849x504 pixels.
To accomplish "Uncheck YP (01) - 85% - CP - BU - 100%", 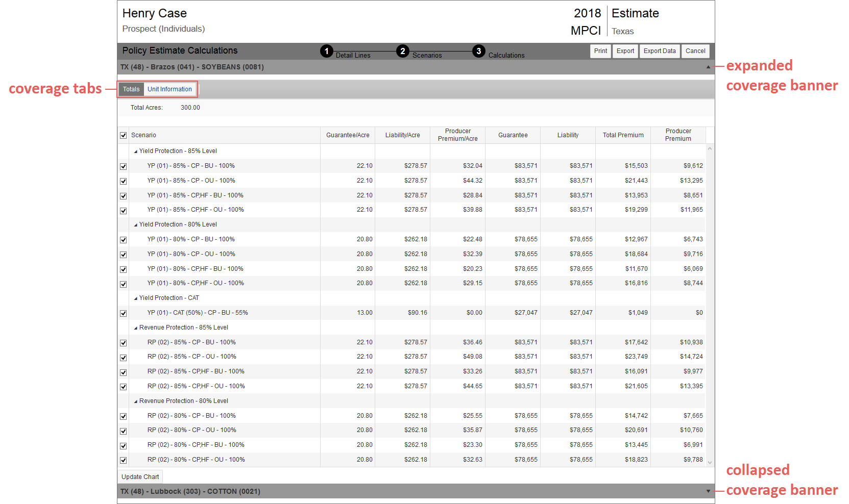I will coord(123,166).
